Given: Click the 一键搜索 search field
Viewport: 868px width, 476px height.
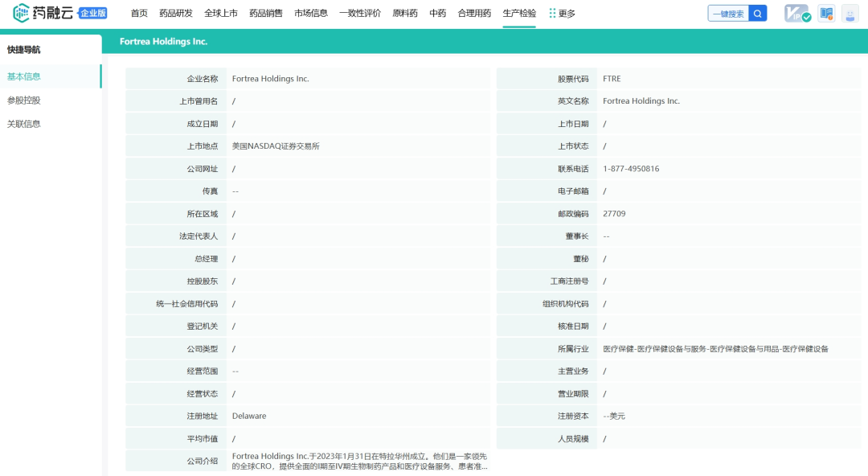Looking at the screenshot, I should [x=728, y=14].
